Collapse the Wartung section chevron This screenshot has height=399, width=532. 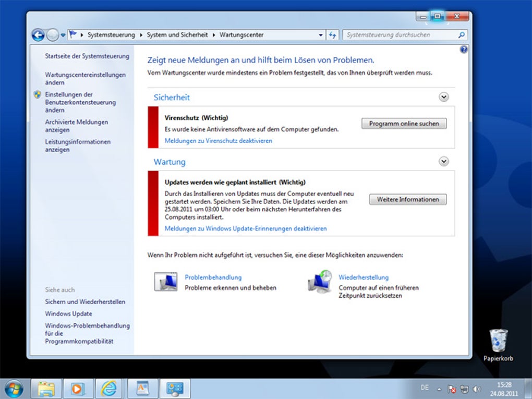tap(444, 161)
